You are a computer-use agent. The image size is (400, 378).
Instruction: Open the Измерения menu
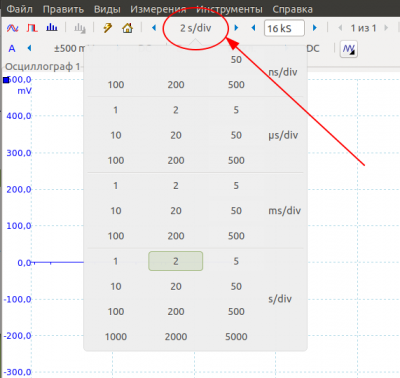pos(158,9)
